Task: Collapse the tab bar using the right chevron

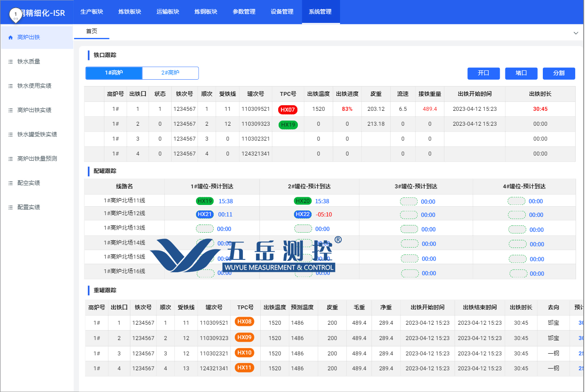Action: [x=576, y=32]
